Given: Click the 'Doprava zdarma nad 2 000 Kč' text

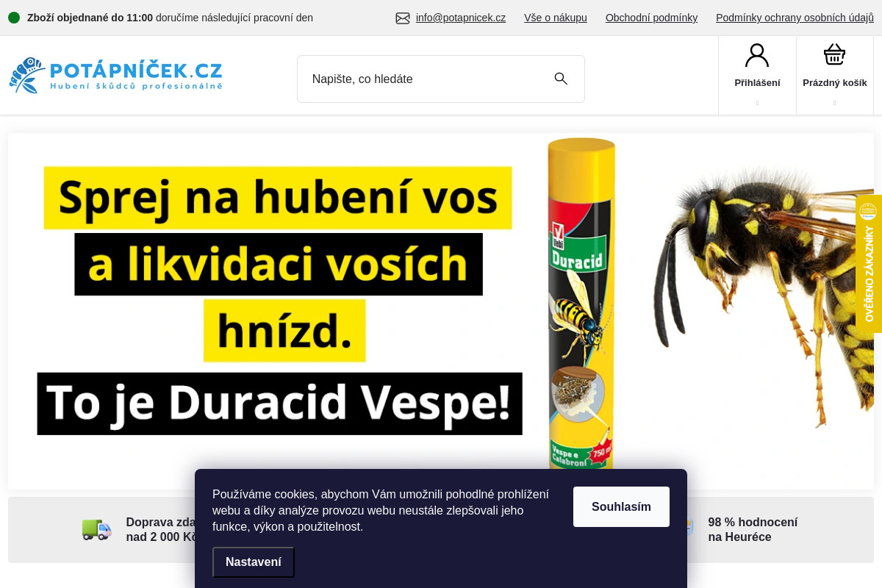Looking at the screenshot, I should pos(161,529).
